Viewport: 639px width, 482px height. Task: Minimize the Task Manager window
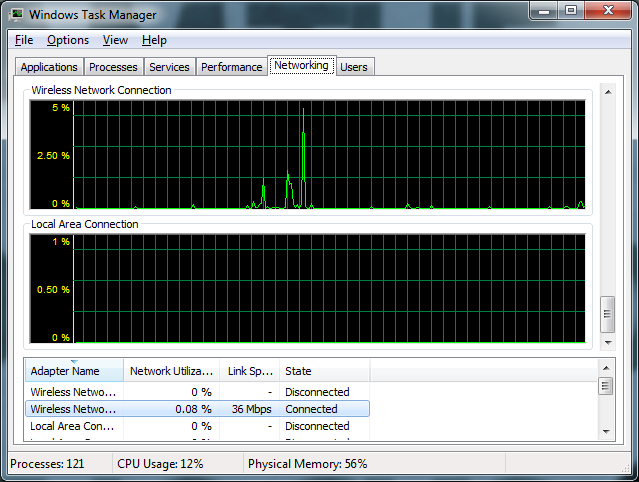(544, 10)
